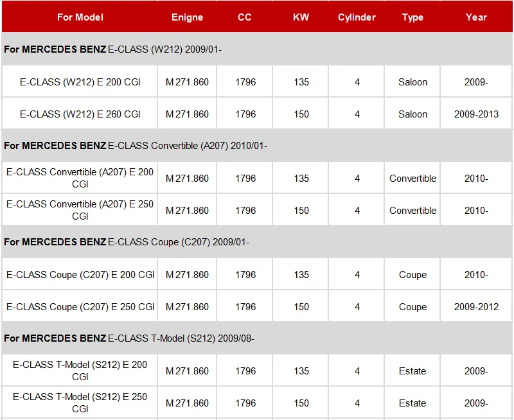Click 'E-CLASS Convertible (A207) E 250 CGI' cell
This screenshot has height=420, width=514.
point(80,210)
